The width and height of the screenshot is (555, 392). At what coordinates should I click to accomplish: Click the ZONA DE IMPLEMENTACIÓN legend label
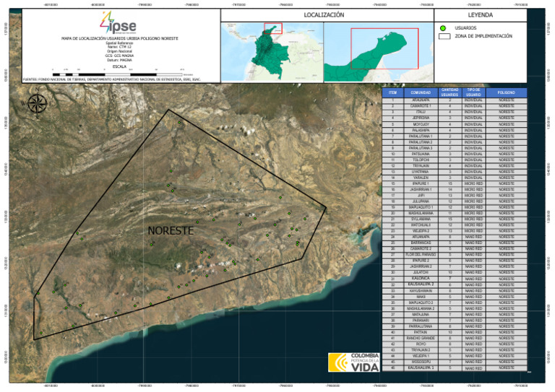click(x=483, y=36)
